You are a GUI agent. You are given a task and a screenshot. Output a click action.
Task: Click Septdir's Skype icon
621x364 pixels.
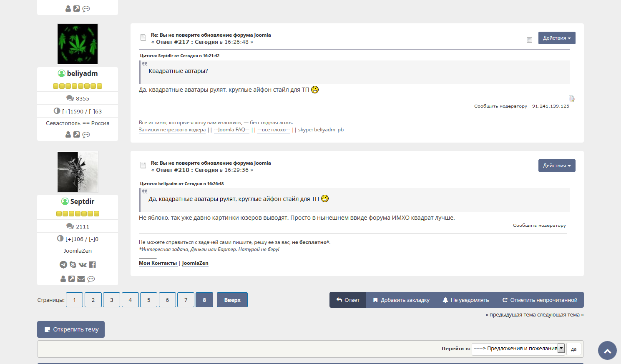[73, 265]
